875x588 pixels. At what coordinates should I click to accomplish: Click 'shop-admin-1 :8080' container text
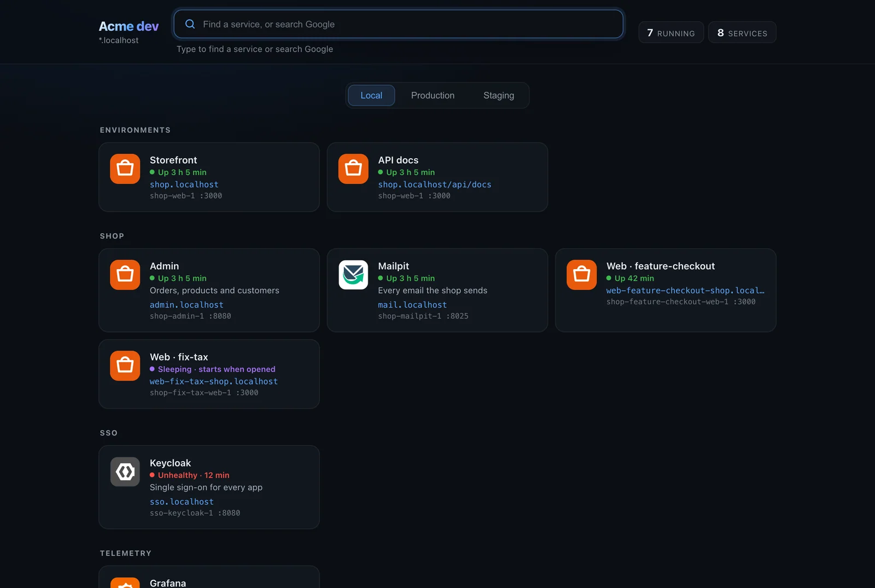190,316
